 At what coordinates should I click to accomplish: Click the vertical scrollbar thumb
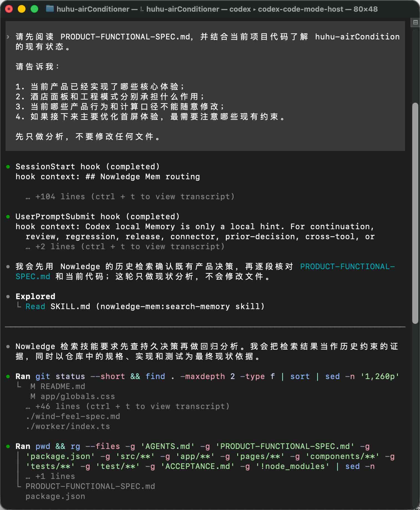415,213
